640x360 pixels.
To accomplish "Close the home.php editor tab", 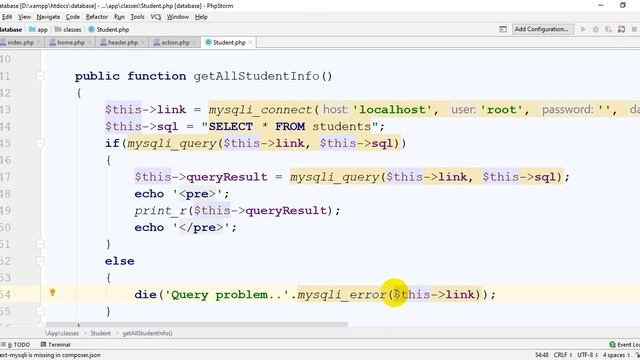I will (89, 42).
